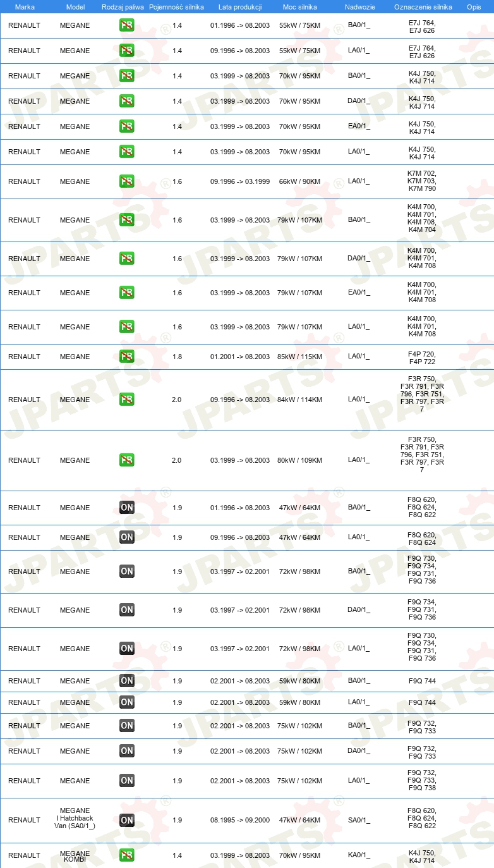Viewport: 494px width, 868px height.
Task: Select 'F9Q 744' in the 59kW BA0/1_ row
Action: (422, 681)
